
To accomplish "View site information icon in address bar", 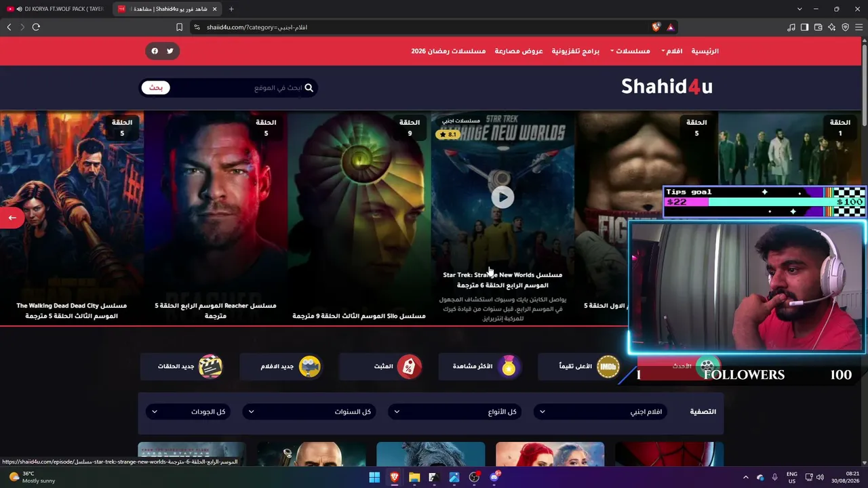I will (197, 27).
